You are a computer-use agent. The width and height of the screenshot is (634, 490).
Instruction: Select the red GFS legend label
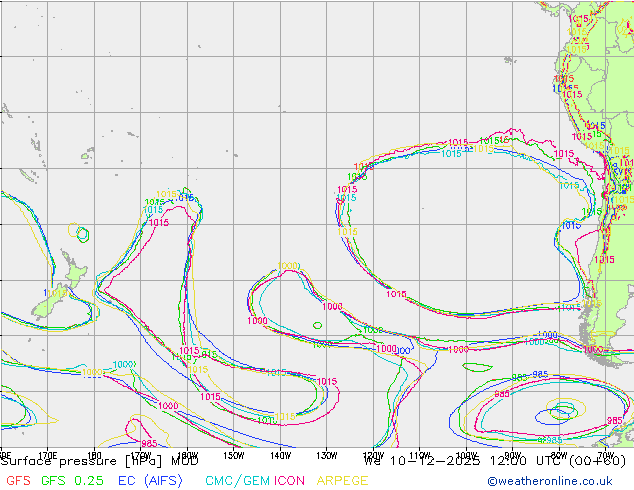click(18, 481)
